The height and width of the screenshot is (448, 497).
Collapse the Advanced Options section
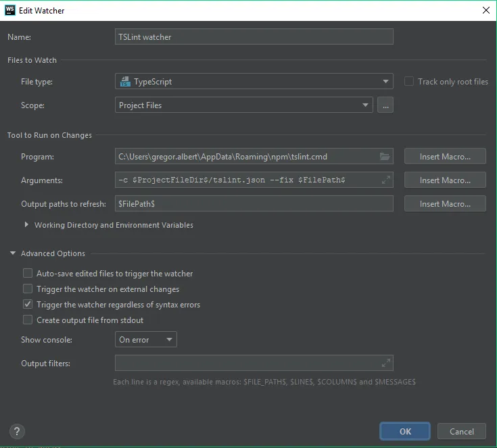pos(13,254)
